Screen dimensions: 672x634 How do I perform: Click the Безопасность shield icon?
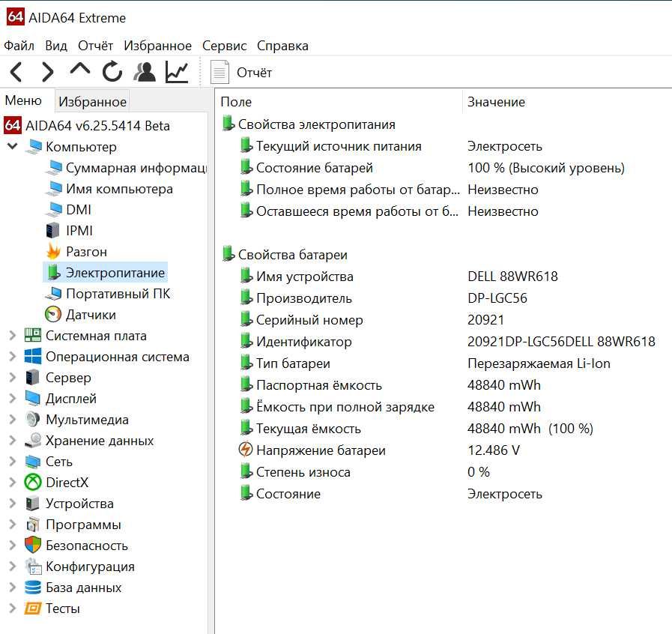click(x=33, y=546)
